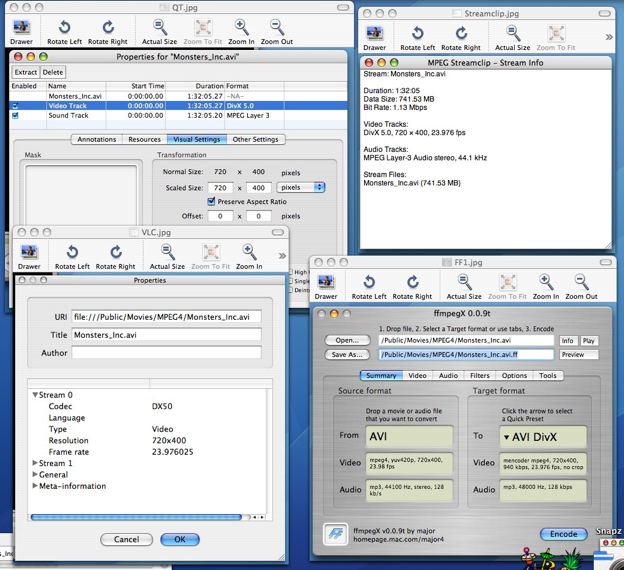
Task: Toggle the Sound Track enabled checkbox
Action: (x=15, y=115)
